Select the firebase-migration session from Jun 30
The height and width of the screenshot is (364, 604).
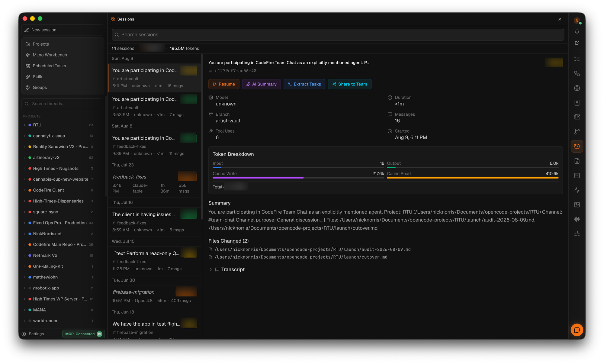[x=154, y=296]
